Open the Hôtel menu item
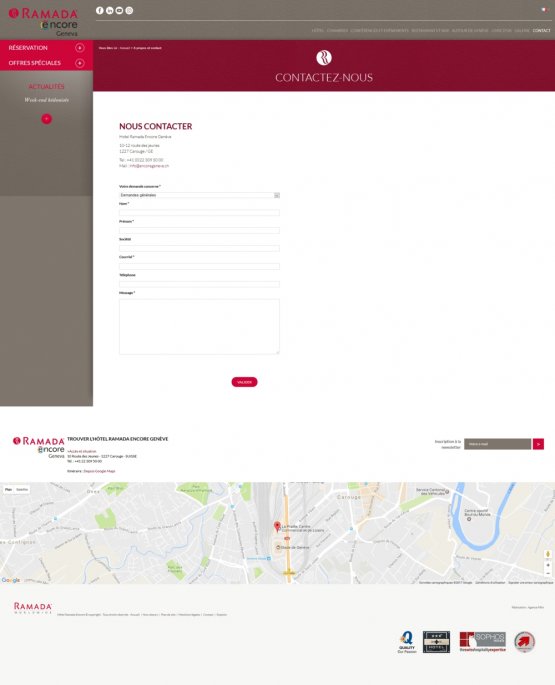 318,31
